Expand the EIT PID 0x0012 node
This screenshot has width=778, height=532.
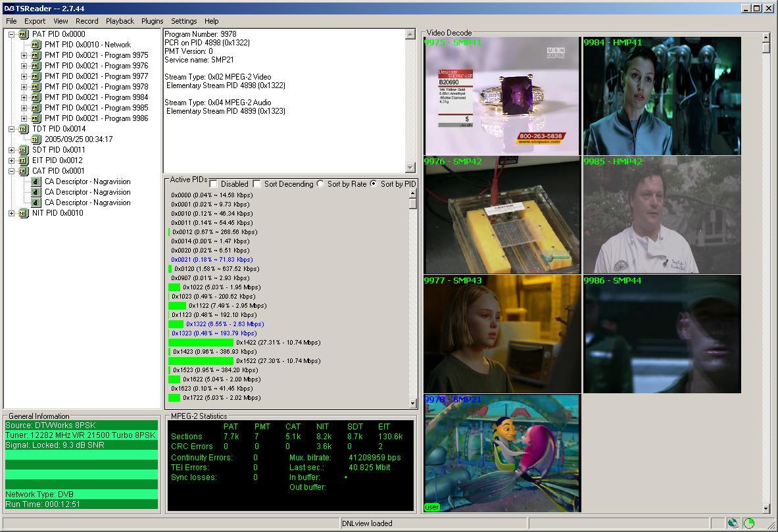[x=11, y=160]
